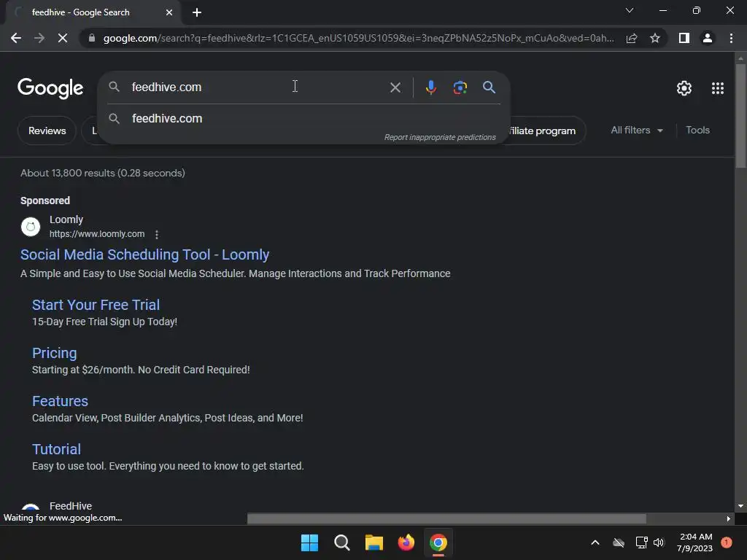The image size is (747, 560).
Task: Expand the All filters dropdown
Action: pyautogui.click(x=636, y=130)
